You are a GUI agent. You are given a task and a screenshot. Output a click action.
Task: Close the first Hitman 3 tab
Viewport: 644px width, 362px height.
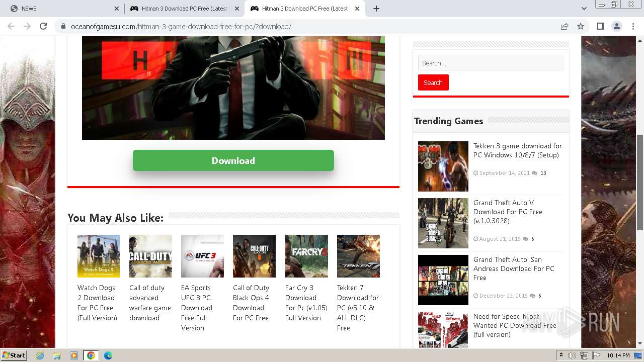(237, 9)
